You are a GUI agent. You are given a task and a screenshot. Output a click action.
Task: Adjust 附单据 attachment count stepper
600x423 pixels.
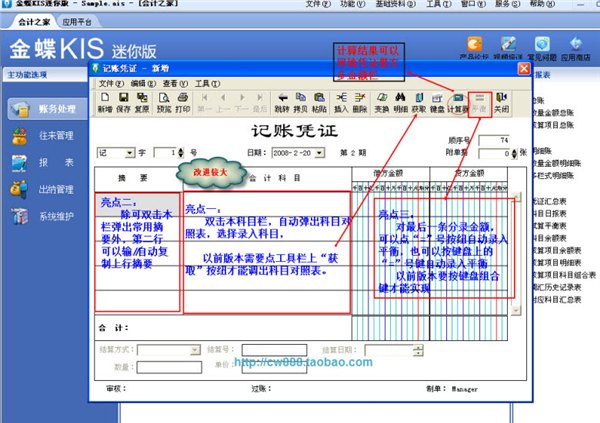pyautogui.click(x=514, y=154)
